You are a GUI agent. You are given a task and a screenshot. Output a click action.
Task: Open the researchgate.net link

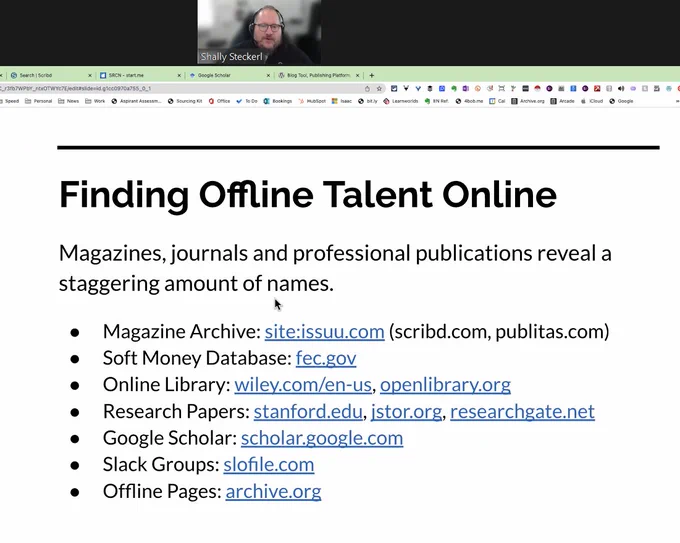click(522, 412)
